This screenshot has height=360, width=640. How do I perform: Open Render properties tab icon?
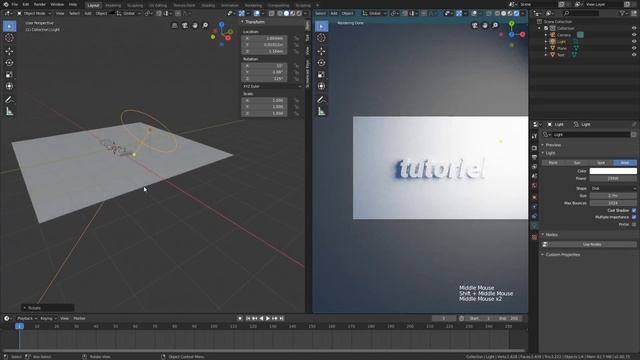(534, 148)
